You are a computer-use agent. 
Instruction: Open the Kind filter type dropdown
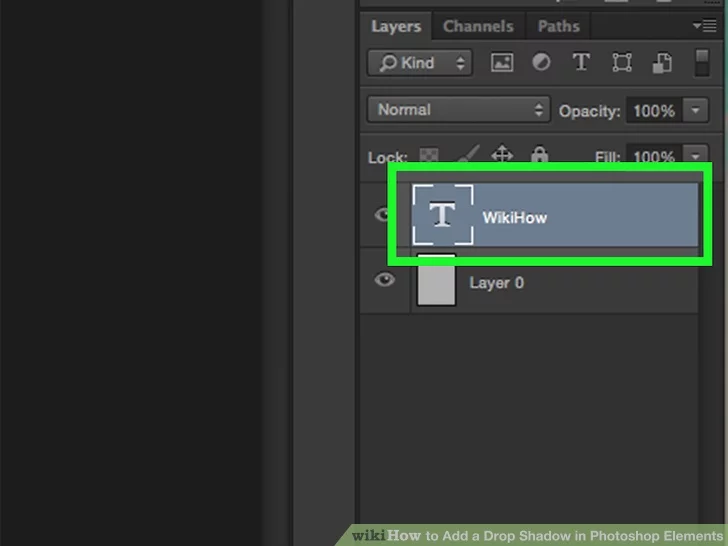[x=420, y=62]
